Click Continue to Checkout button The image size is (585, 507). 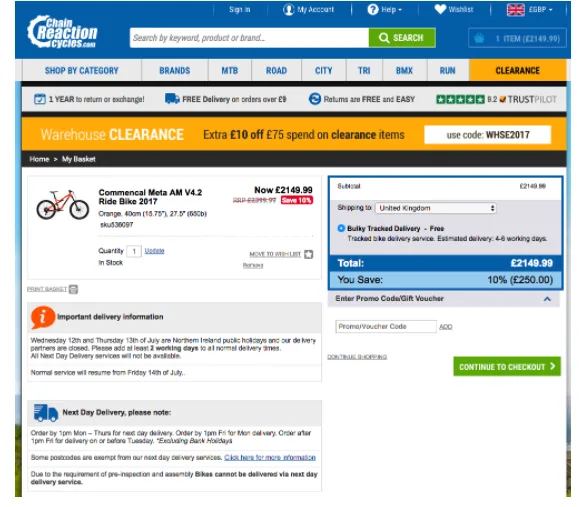[507, 367]
